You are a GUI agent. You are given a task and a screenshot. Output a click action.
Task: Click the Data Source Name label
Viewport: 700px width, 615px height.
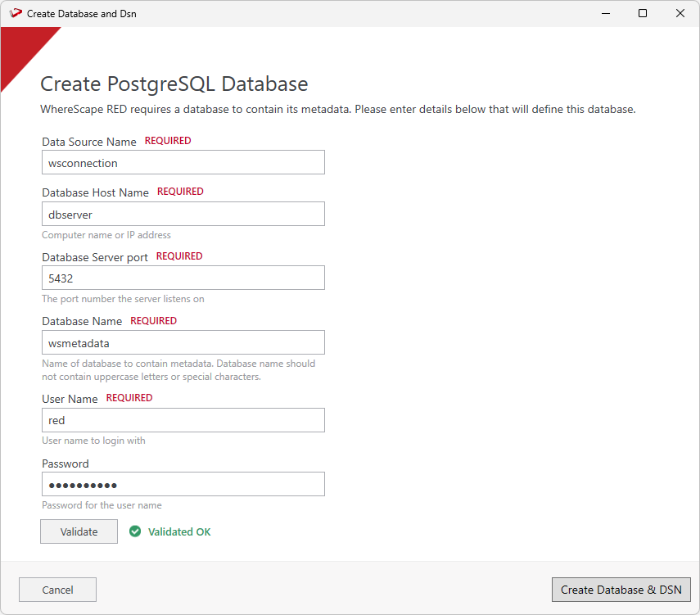point(89,142)
